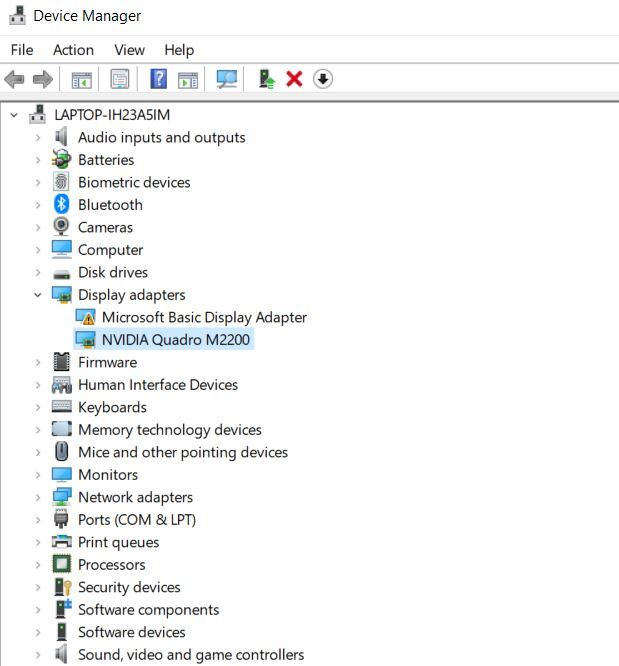Click the Human Interface Devices icon
The width and height of the screenshot is (619, 666).
pyautogui.click(x=62, y=384)
